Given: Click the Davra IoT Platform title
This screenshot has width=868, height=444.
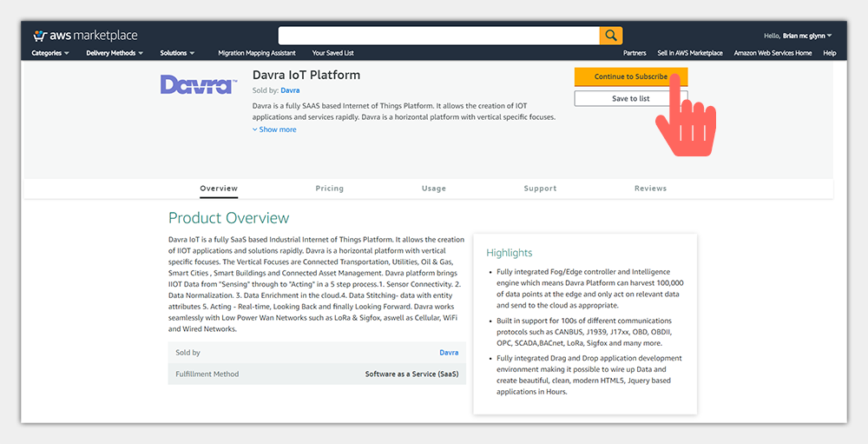Looking at the screenshot, I should (x=306, y=75).
